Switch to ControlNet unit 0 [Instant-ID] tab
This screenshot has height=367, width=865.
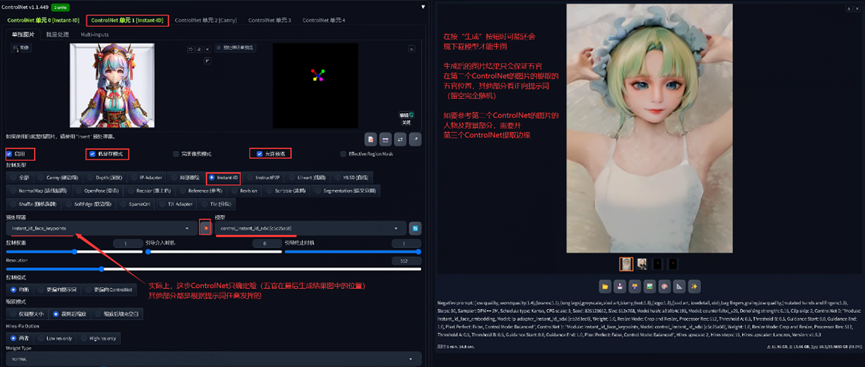42,20
